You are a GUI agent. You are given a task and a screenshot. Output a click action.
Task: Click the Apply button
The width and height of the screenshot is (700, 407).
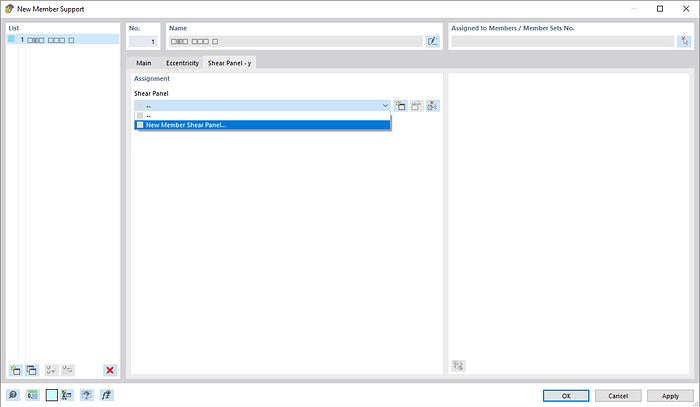pos(669,395)
